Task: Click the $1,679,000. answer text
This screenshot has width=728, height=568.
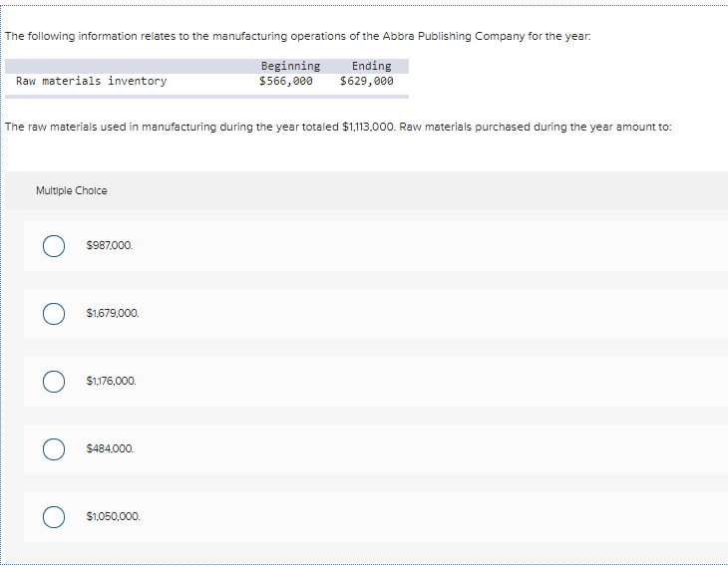Action: [113, 313]
